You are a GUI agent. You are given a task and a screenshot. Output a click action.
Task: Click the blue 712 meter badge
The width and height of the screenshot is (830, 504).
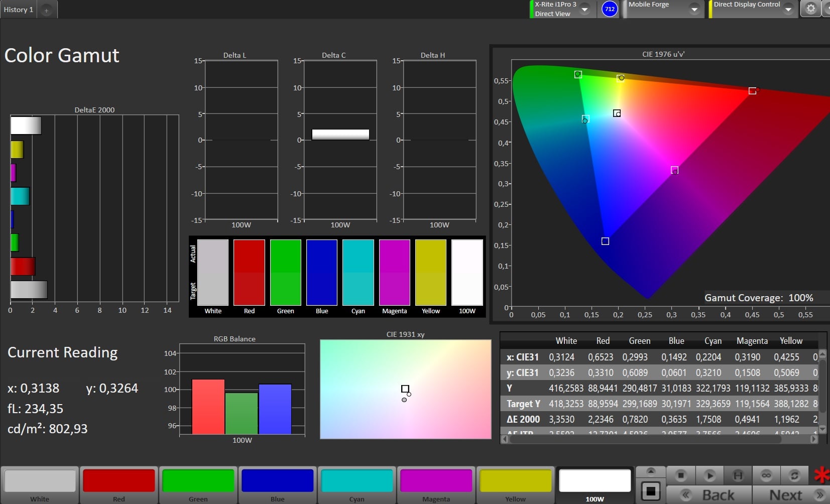(x=610, y=9)
